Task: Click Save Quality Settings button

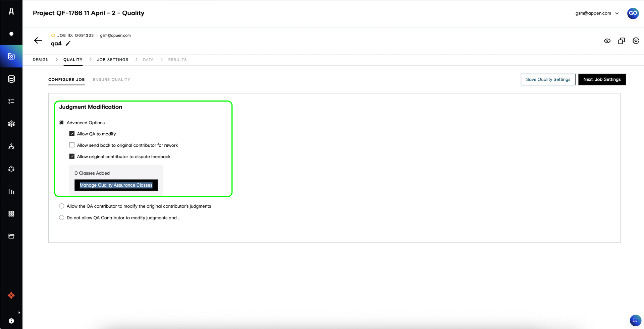Action: click(548, 79)
